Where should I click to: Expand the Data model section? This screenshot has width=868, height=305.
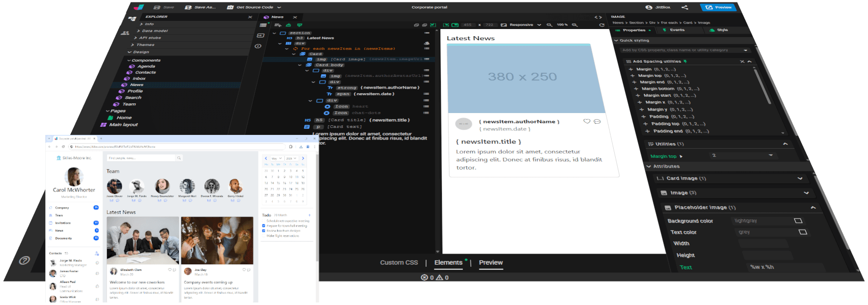click(139, 31)
